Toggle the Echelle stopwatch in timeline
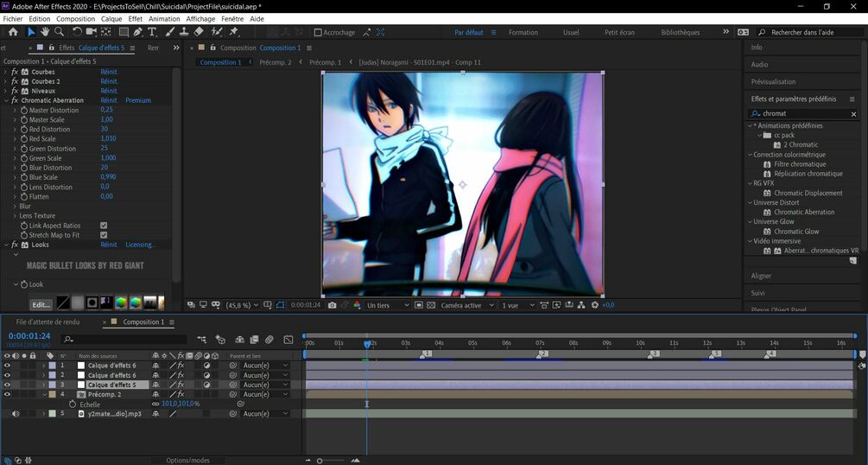Viewport: 868px width, 465px height. point(73,404)
